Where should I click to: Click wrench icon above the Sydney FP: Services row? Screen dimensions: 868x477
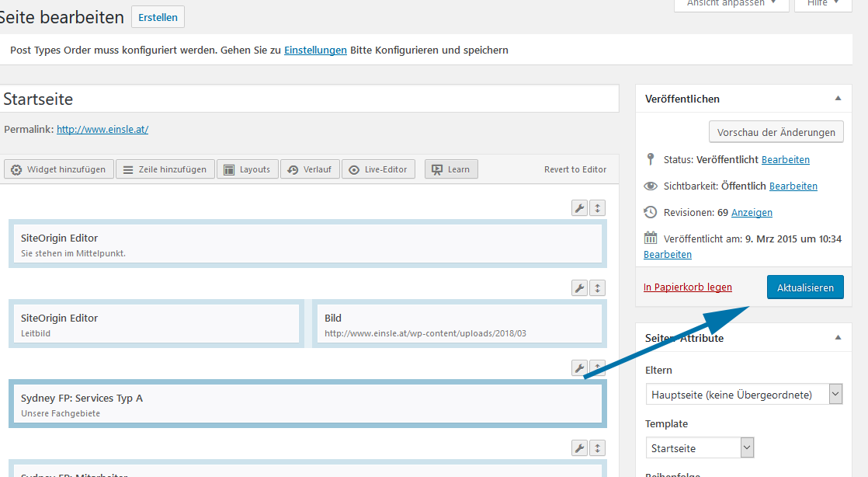click(579, 367)
